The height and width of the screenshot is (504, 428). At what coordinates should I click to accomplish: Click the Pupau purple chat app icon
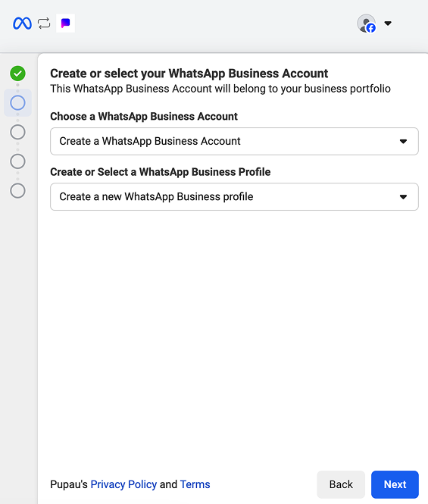click(x=66, y=23)
